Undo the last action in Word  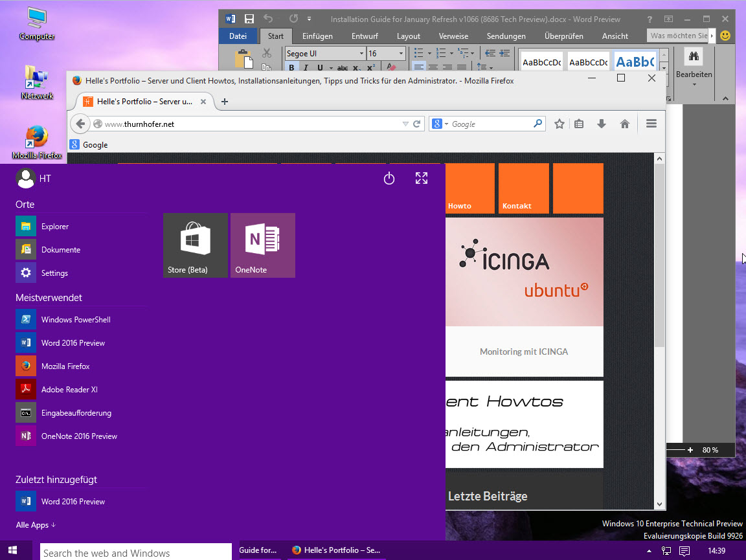pos(268,19)
